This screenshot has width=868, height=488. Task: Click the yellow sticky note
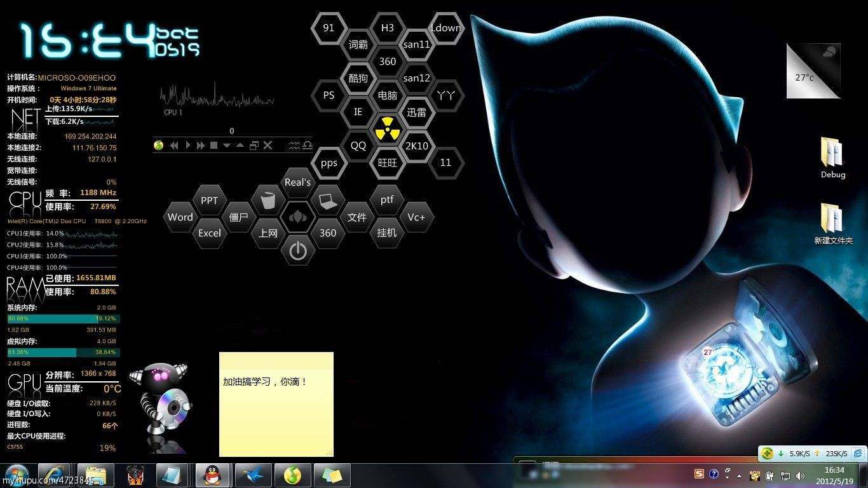coord(276,404)
